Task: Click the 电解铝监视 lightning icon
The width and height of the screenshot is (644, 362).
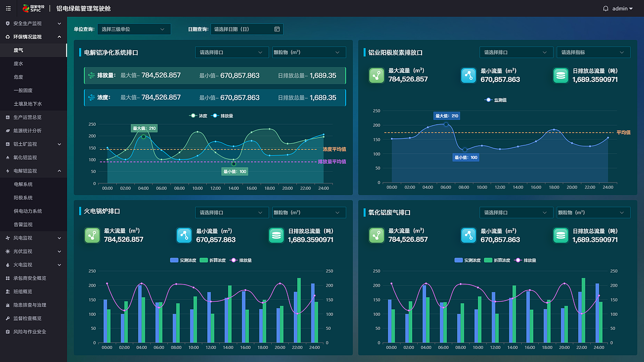Action: point(8,171)
